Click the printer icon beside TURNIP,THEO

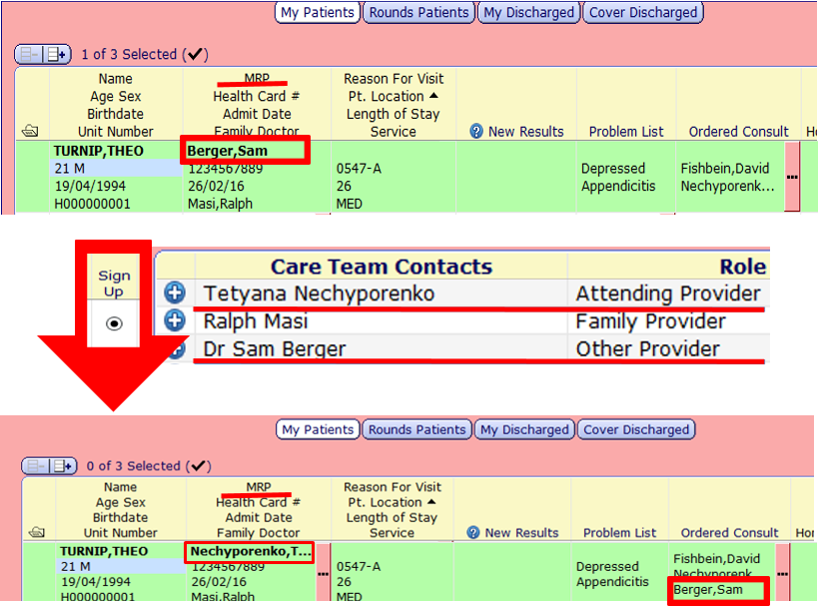tap(29, 130)
